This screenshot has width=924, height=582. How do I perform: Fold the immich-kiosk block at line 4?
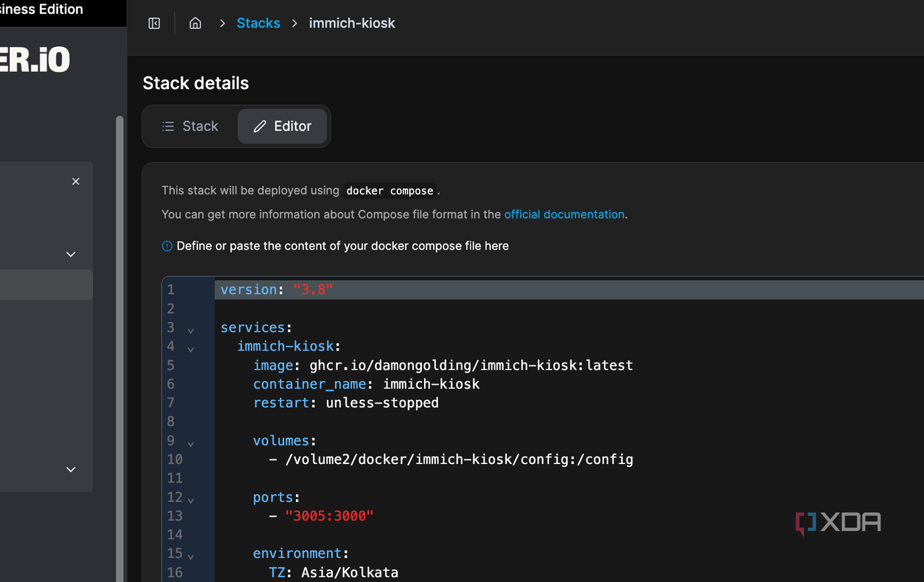(x=191, y=349)
